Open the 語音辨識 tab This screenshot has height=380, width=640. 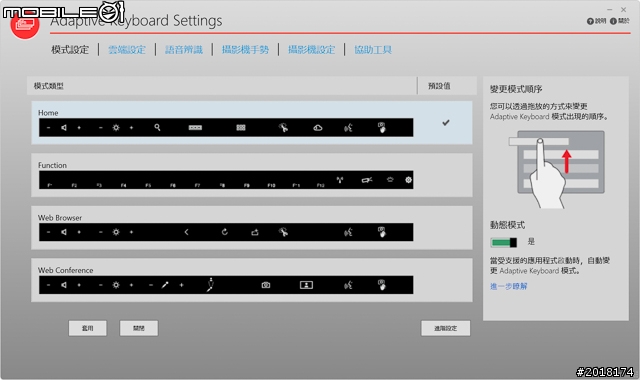pos(184,50)
